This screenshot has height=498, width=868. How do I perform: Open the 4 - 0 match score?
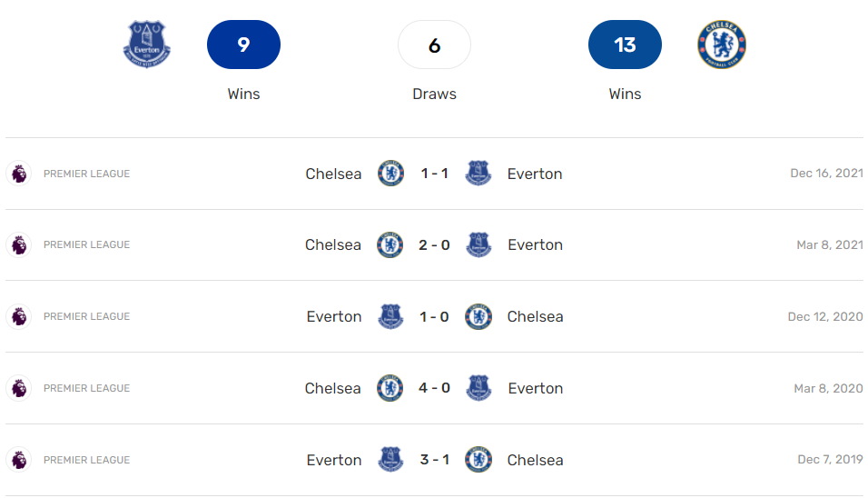coord(435,388)
